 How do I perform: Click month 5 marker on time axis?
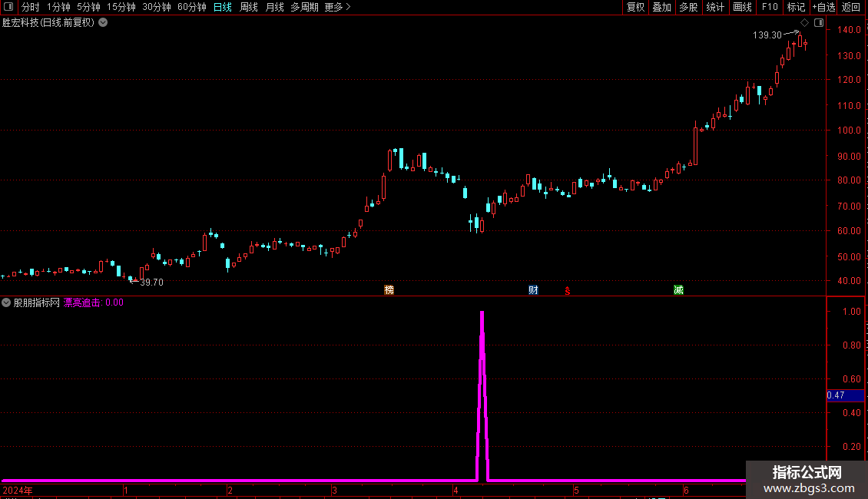click(576, 490)
